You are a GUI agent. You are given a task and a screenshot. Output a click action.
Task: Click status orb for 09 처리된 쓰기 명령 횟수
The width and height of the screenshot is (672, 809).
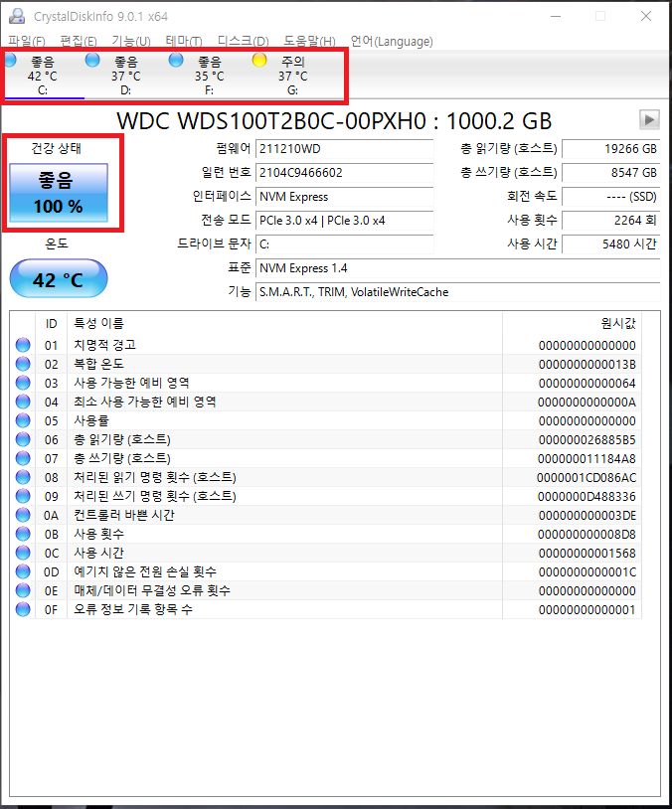point(23,496)
